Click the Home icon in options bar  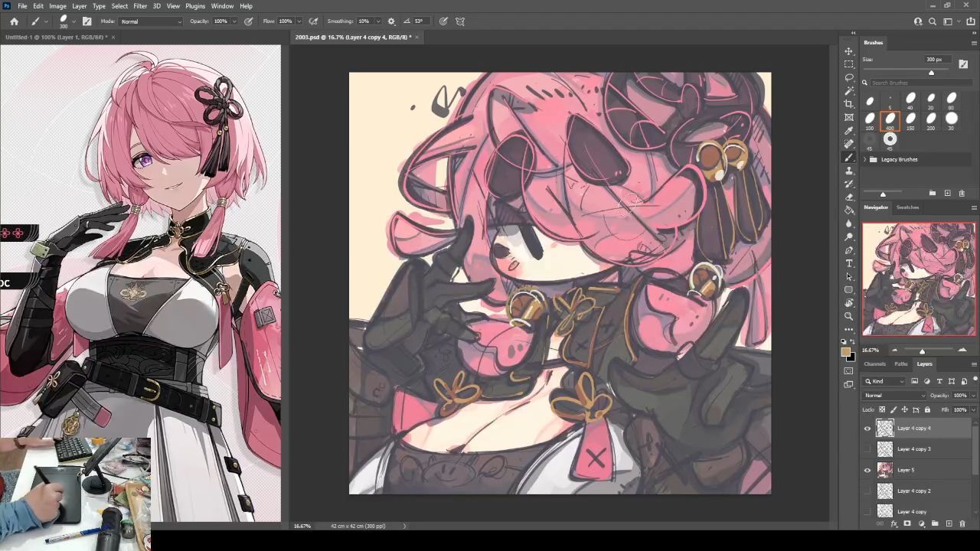tap(14, 21)
